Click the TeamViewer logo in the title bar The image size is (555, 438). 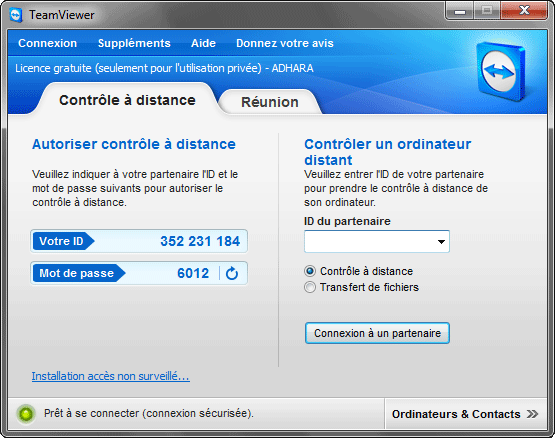[x=16, y=15]
